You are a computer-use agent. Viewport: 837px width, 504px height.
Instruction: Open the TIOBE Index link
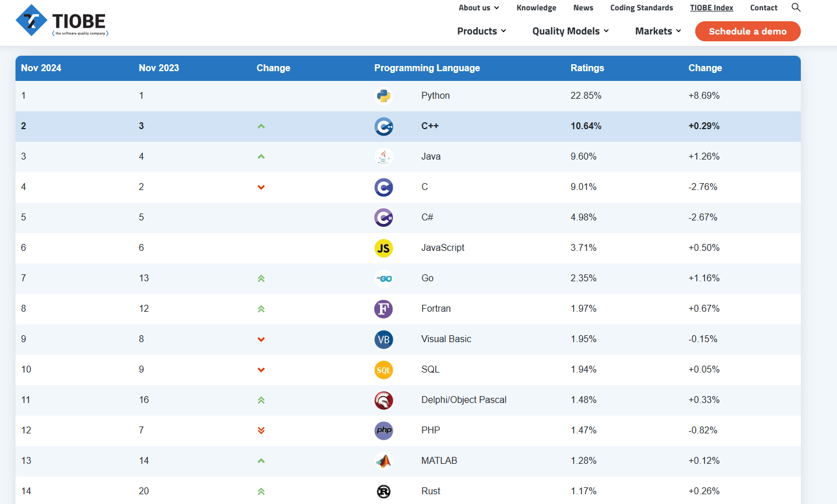pos(712,7)
